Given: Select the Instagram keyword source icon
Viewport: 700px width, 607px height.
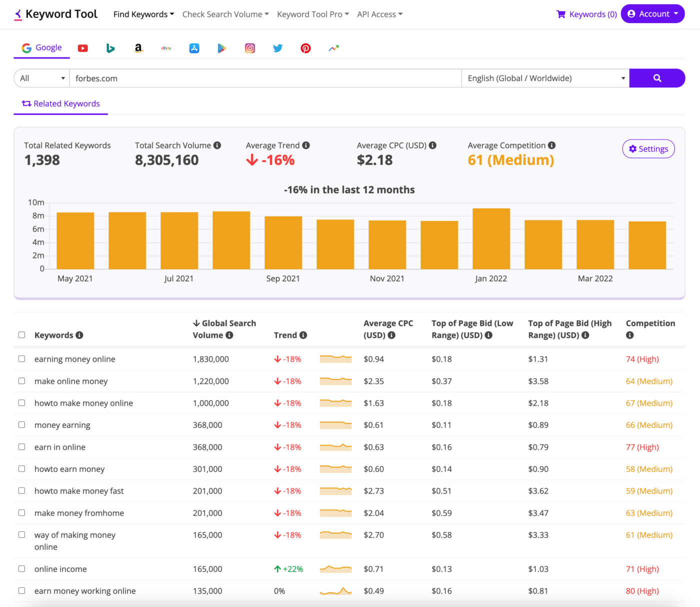Looking at the screenshot, I should 250,48.
